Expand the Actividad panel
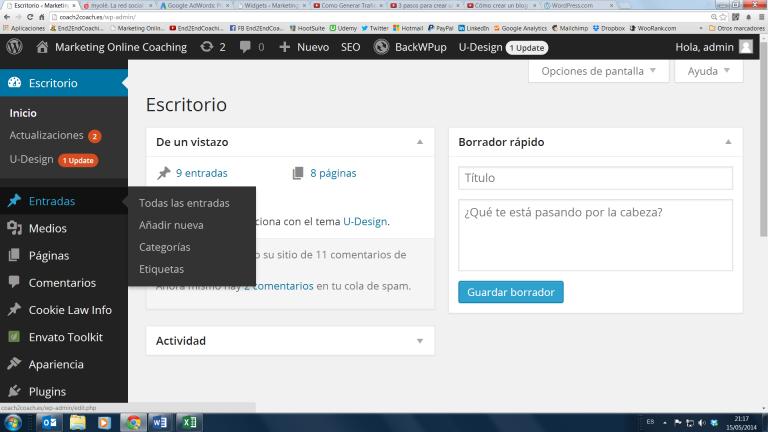 click(420, 341)
